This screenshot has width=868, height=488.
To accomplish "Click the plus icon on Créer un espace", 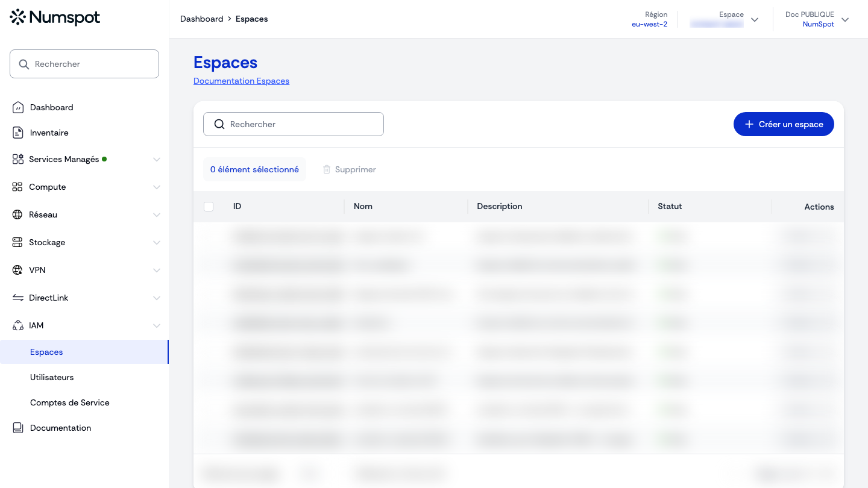I will 749,124.
